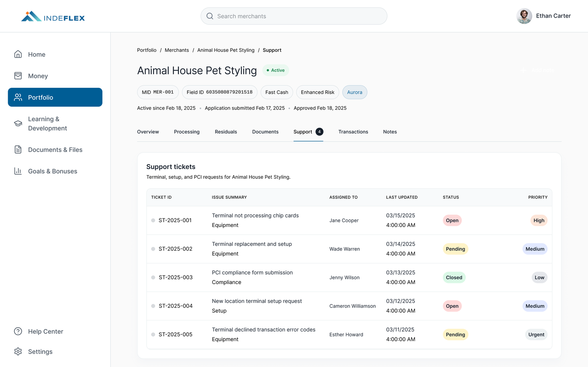Open Learning & Development graduation cap icon
Image resolution: width=588 pixels, height=367 pixels.
18,123
